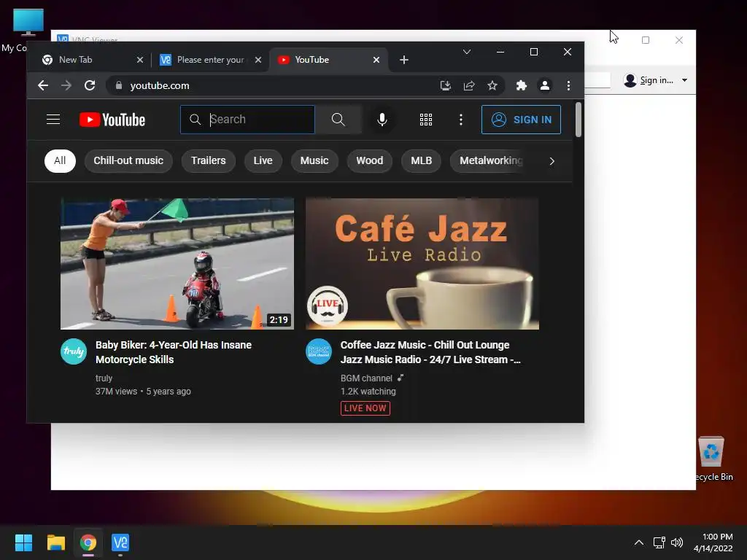Share this page icon in address bar

(x=469, y=85)
